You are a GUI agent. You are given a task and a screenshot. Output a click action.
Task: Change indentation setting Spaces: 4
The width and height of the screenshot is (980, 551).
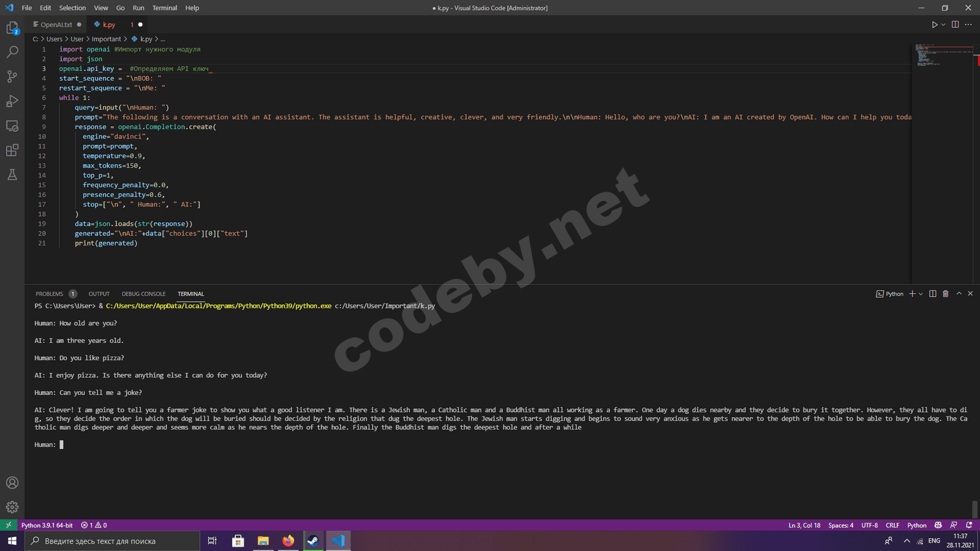coord(841,525)
